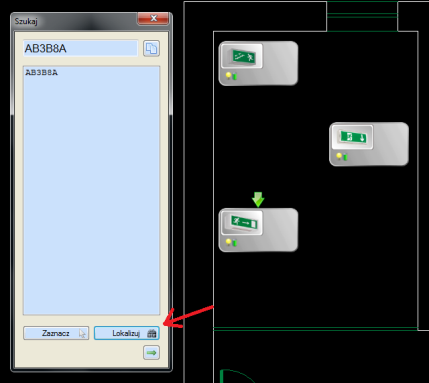Click yellow lamp bulb on bottom-left luminaire
The image size is (429, 383).
[229, 242]
